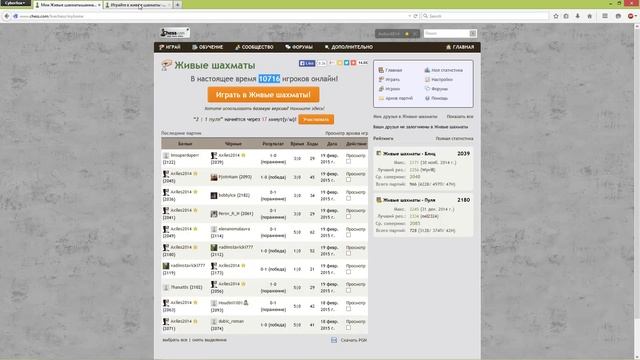Screen dimensions: 640x360
Task: Click the Живые шахматы header icon
Action: [167, 65]
